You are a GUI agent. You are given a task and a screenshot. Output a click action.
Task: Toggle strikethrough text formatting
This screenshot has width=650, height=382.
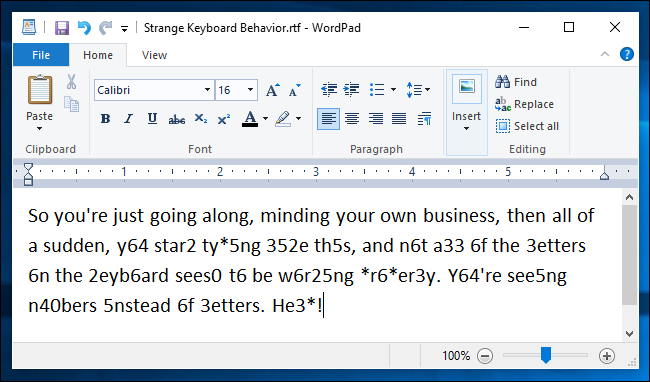[x=177, y=119]
